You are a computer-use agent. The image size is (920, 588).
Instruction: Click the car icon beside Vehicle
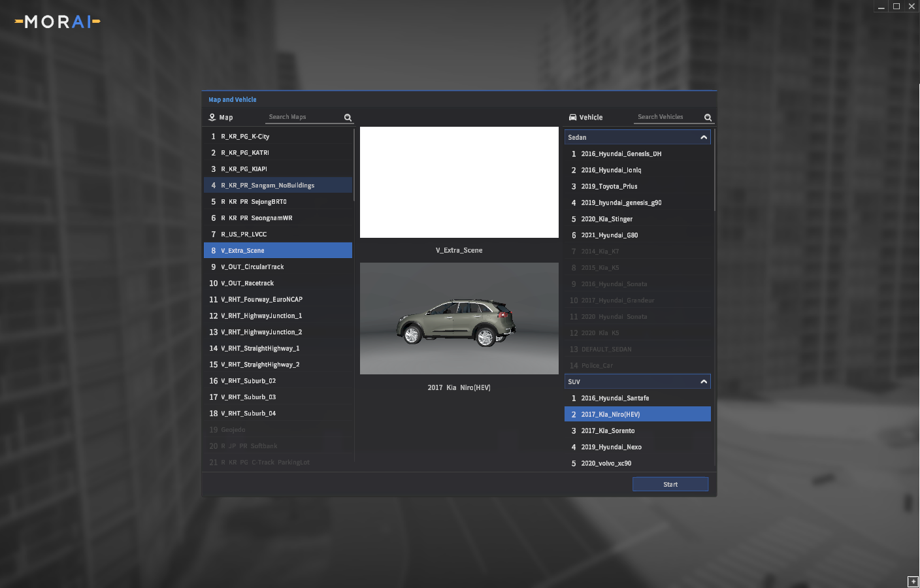coord(572,118)
